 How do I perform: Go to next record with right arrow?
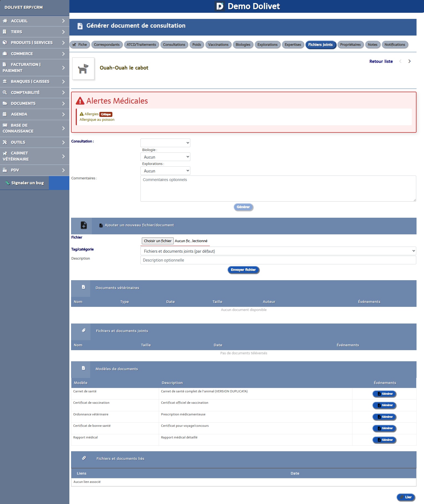point(409,61)
